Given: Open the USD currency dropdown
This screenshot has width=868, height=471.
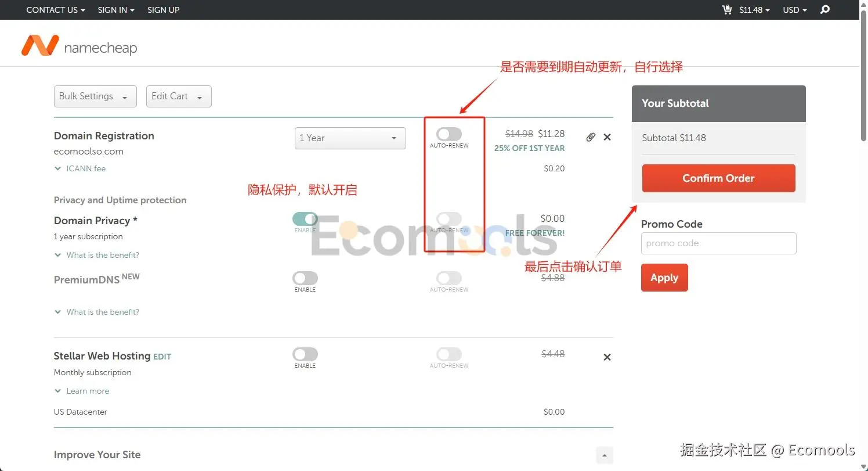Looking at the screenshot, I should (795, 10).
